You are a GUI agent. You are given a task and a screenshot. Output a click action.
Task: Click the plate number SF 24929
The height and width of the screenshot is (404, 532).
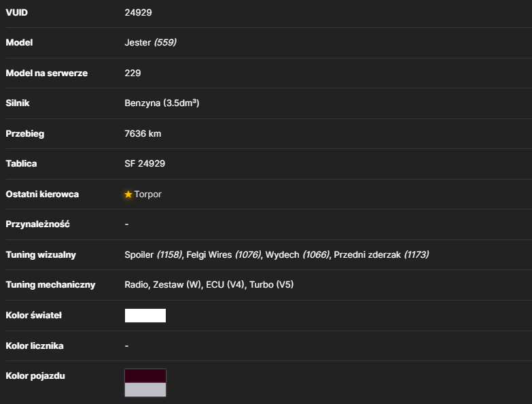tap(145, 164)
